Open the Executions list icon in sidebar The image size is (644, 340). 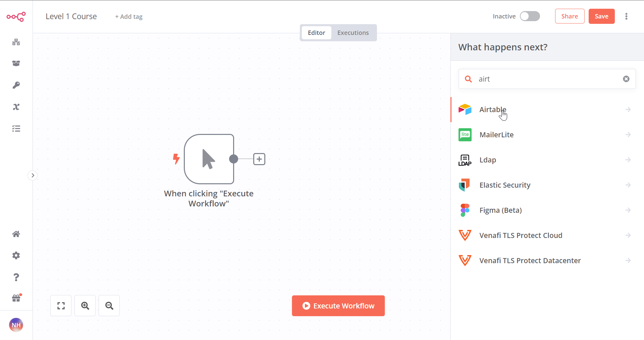(16, 129)
